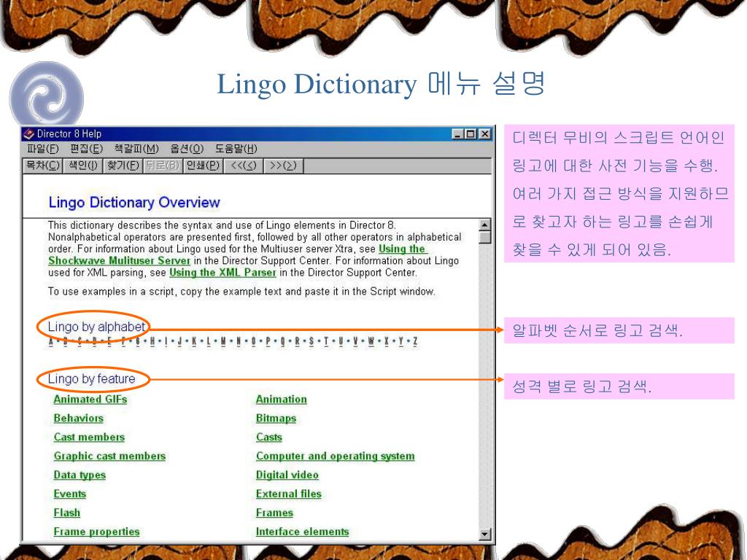Click the Director 8 Help title icon

28,134
